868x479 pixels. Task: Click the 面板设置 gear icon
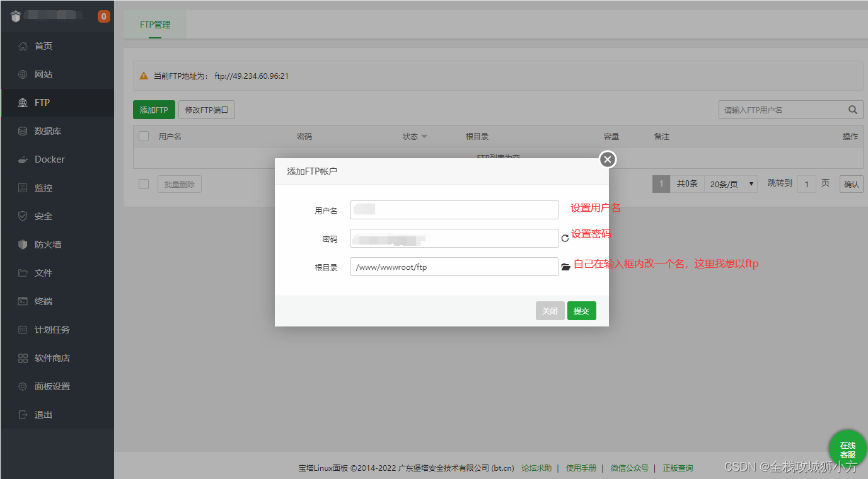(23, 386)
